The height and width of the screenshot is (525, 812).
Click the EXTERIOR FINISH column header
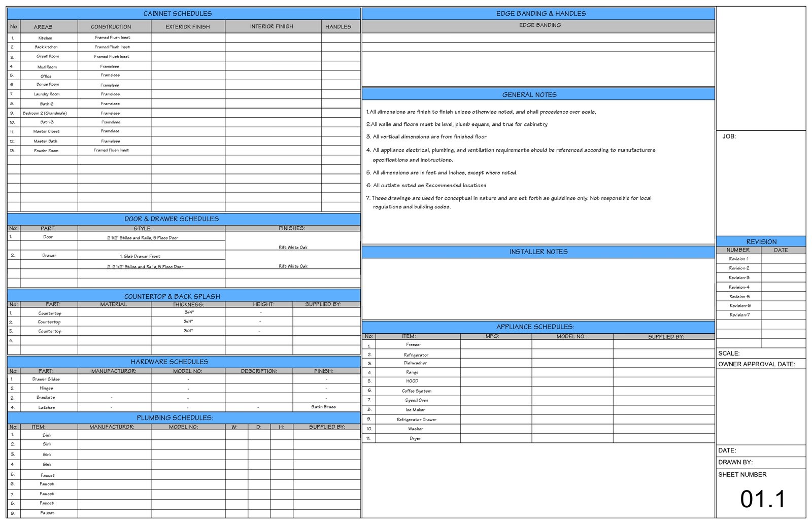(x=188, y=27)
